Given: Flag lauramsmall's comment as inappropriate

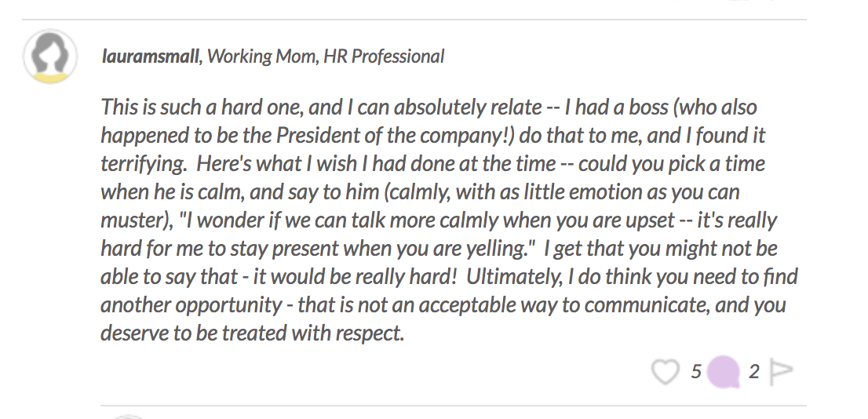Looking at the screenshot, I should 782,371.
